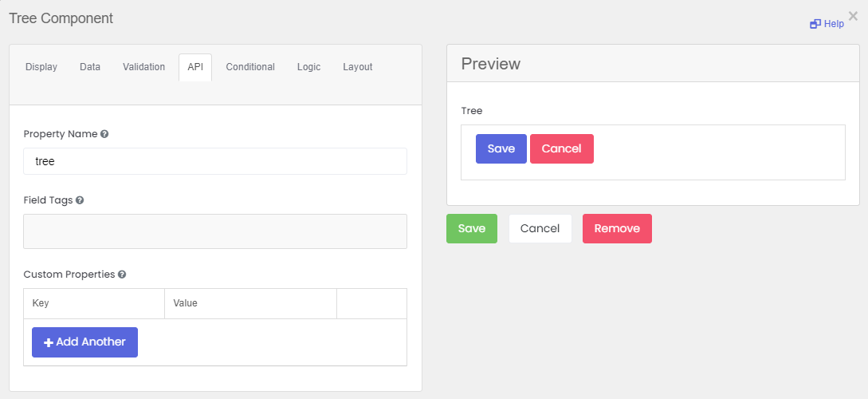Go to the Validation tab
This screenshot has height=399, width=868.
[144, 67]
